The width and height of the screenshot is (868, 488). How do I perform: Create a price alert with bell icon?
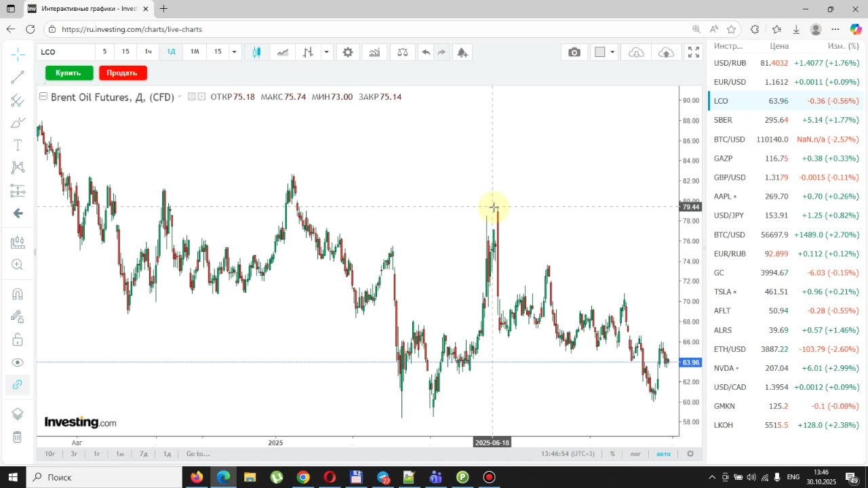pos(462,52)
